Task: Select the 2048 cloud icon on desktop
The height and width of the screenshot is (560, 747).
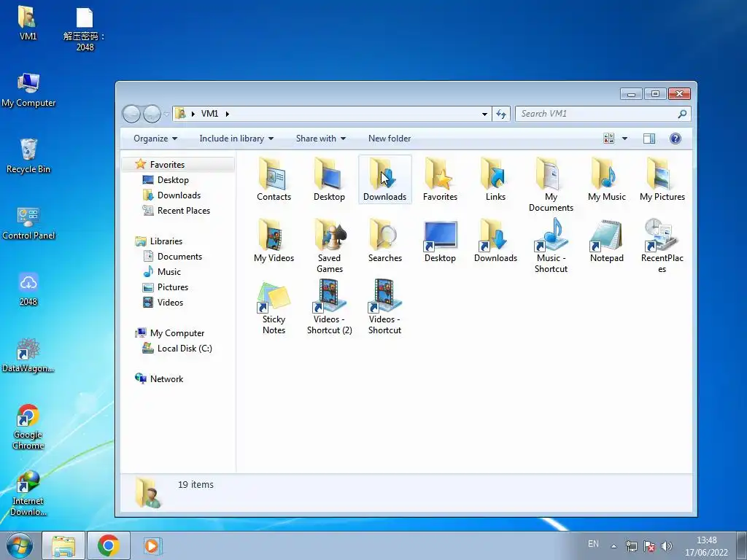Action: coord(28,289)
